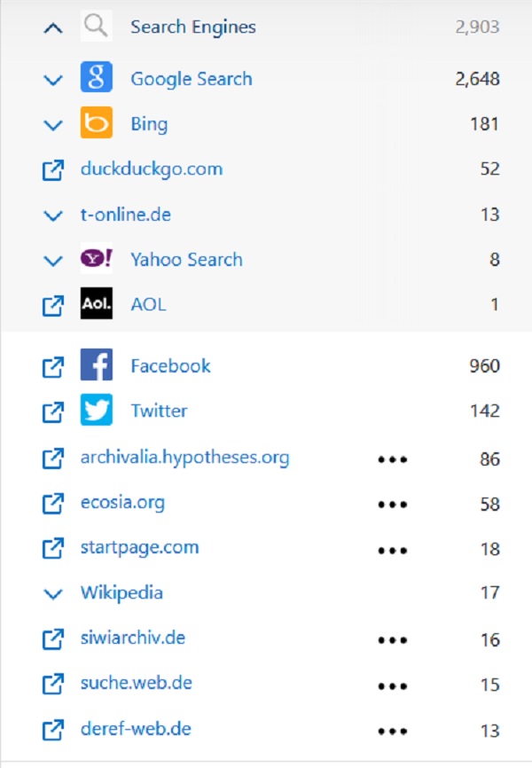This screenshot has height=768, width=532.
Task: Click the black AOL logo icon
Action: [97, 303]
